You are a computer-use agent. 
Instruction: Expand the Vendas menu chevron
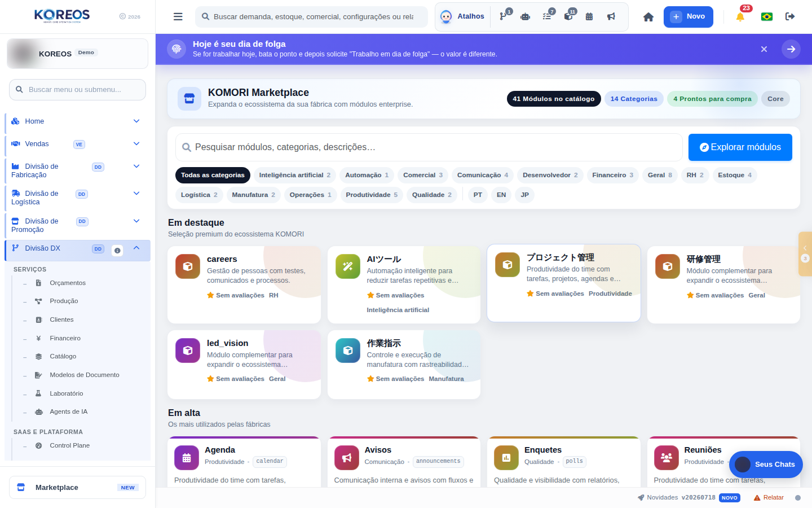click(x=136, y=144)
